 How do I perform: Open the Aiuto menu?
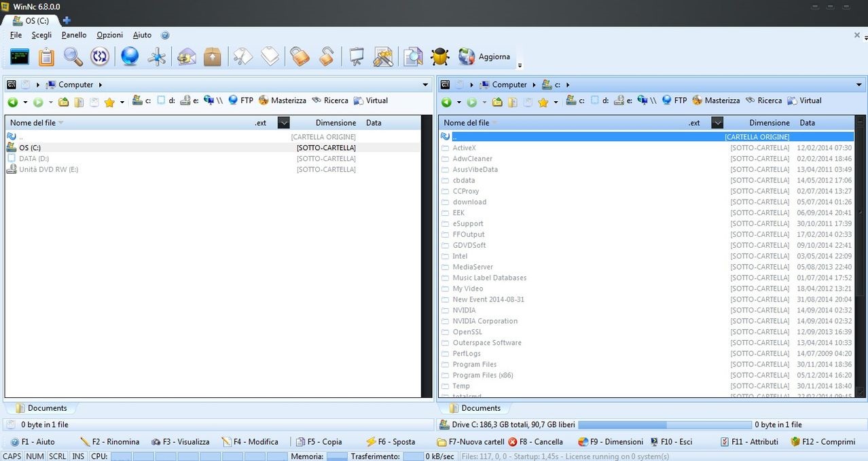coord(142,35)
